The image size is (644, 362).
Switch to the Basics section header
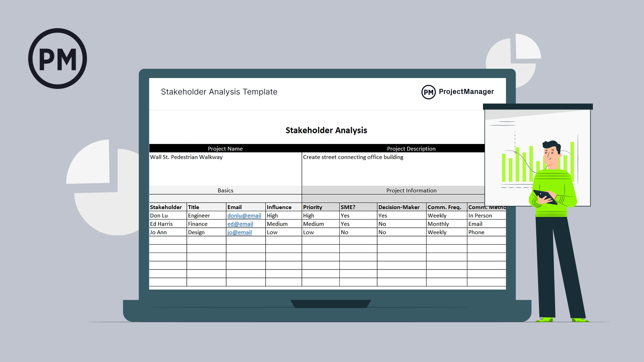point(225,190)
